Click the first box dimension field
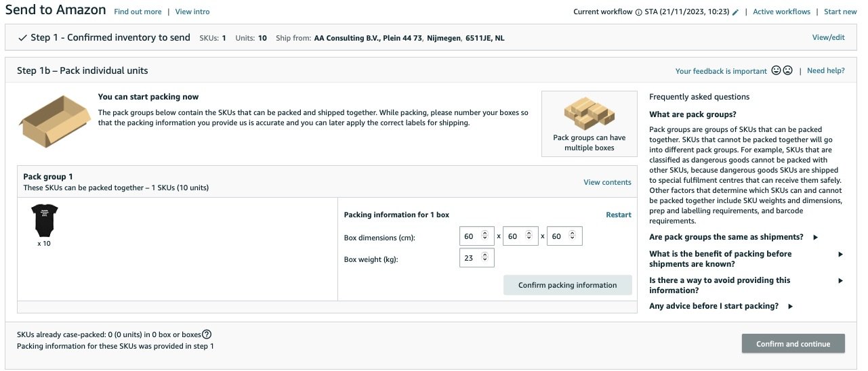868x371 pixels. pos(476,236)
